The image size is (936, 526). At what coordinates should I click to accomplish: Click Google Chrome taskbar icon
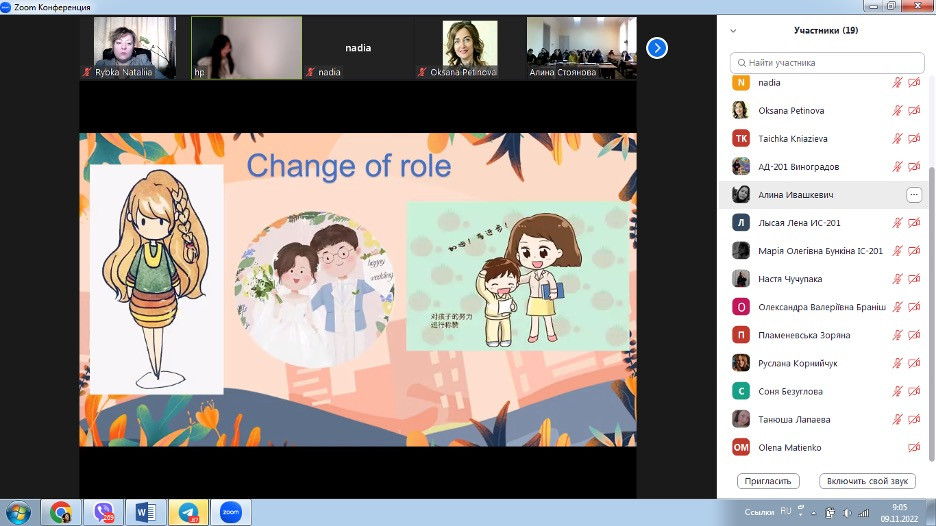[61, 512]
